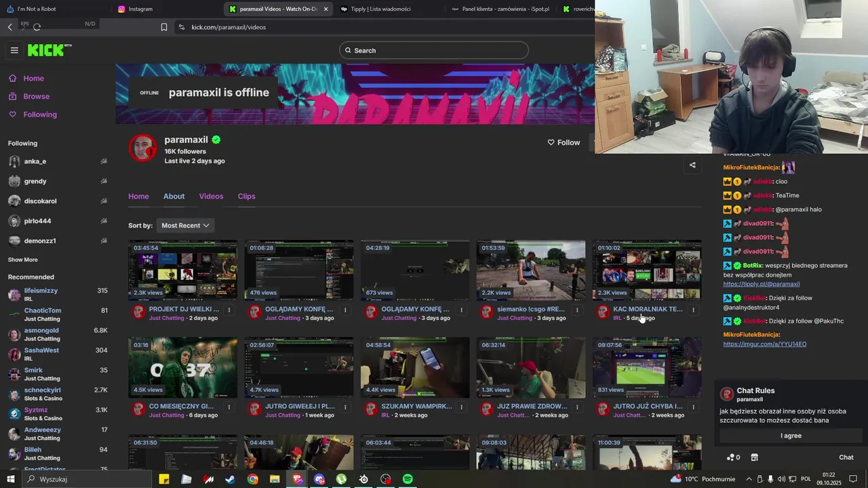Open File Explorer from the taskbar

[x=275, y=479]
